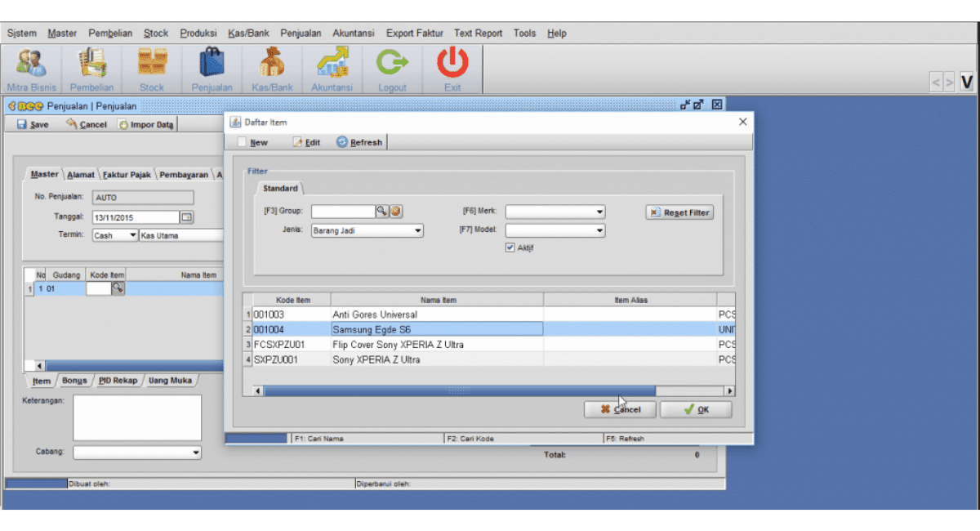980x531 pixels.
Task: Expand the Termin Cash dropdown
Action: 132,235
